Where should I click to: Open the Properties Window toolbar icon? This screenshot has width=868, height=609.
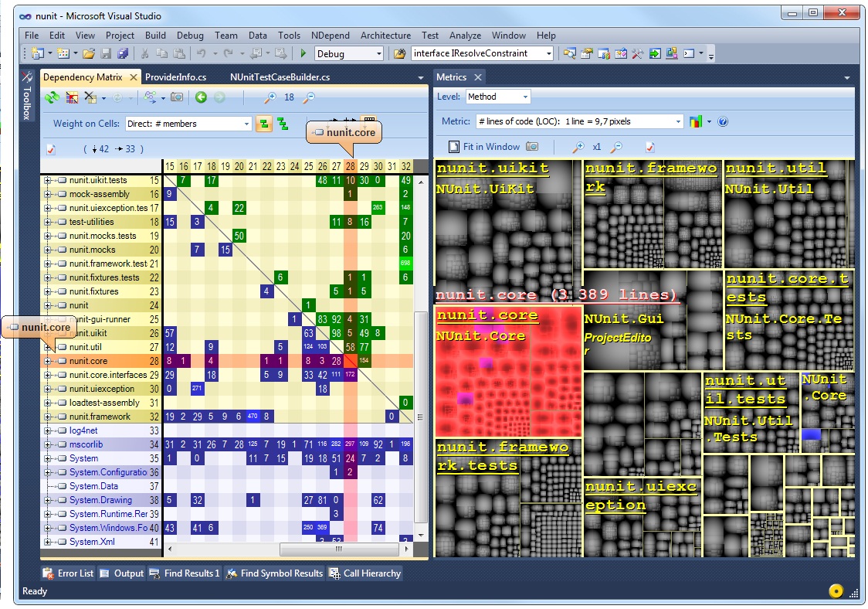tap(587, 53)
